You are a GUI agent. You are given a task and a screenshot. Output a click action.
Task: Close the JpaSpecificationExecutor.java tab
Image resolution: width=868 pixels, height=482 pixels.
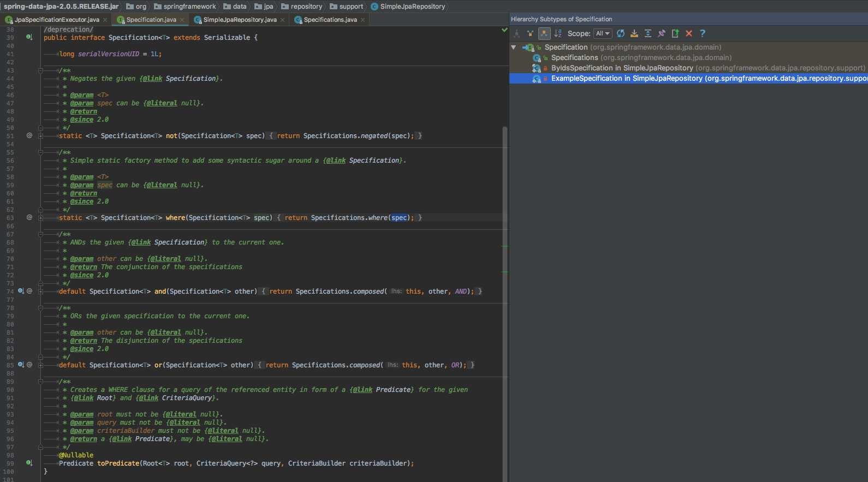[x=105, y=20]
